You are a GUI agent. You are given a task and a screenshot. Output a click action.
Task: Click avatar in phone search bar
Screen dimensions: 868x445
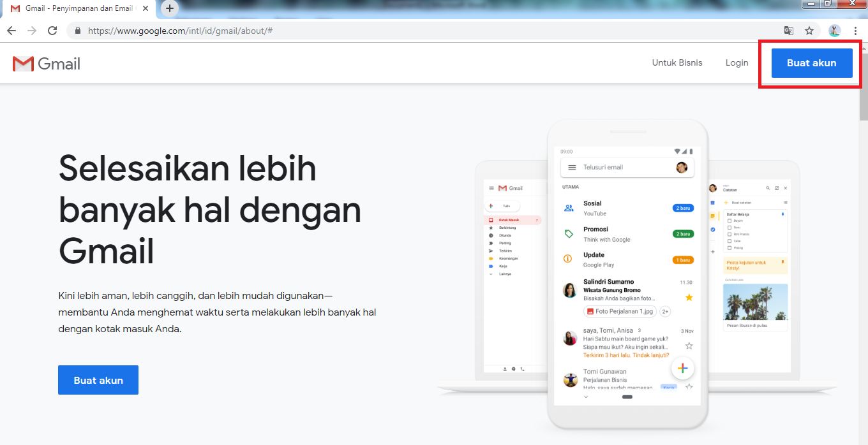click(x=682, y=168)
